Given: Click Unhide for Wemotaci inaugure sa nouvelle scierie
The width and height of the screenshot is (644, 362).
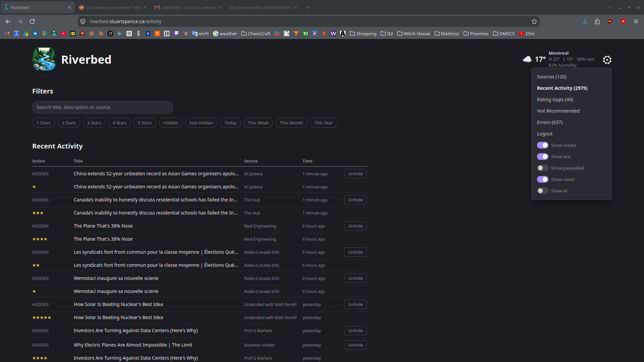Looking at the screenshot, I should point(355,278).
